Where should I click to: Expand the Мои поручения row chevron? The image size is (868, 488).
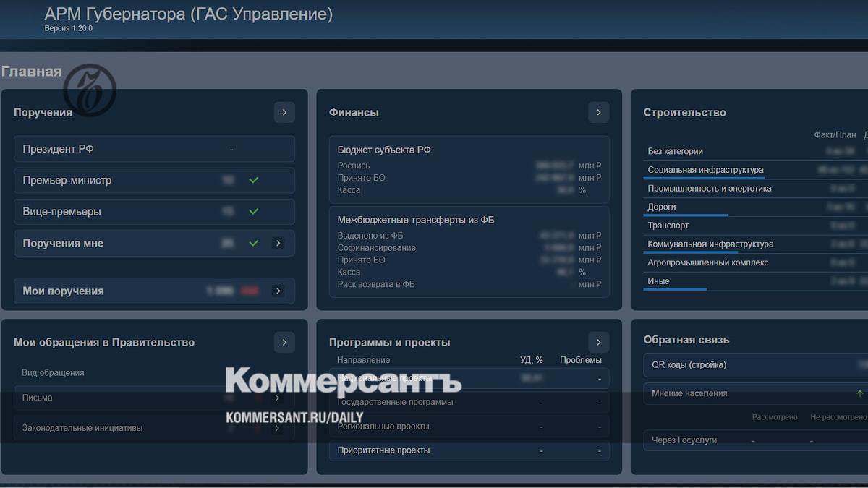(x=278, y=291)
